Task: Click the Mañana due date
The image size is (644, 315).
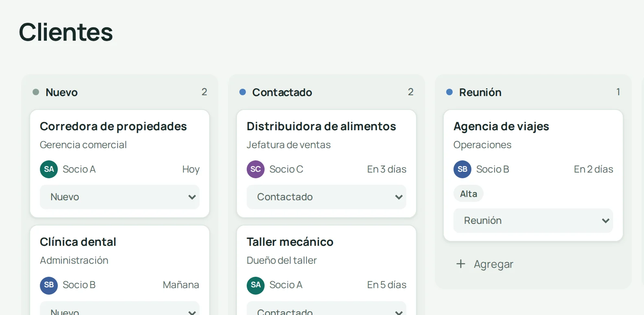Action: (x=181, y=285)
